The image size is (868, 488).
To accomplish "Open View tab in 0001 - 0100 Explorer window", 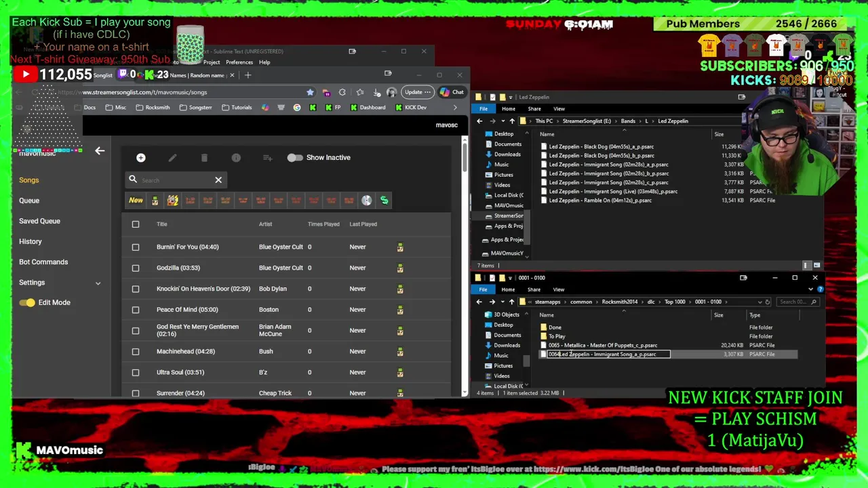I will pyautogui.click(x=559, y=290).
